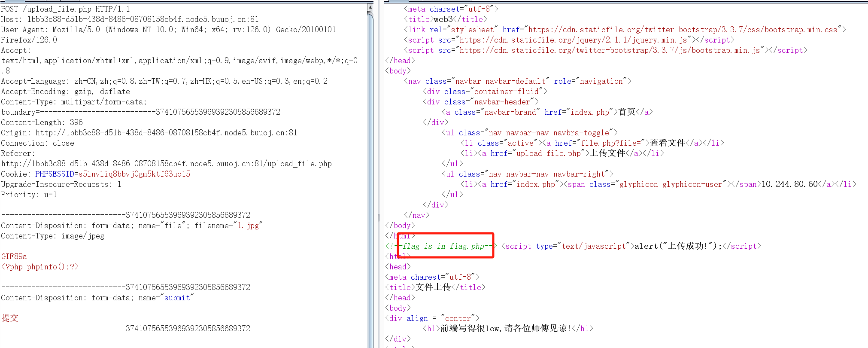Click the filename value '1.jpg'
This screenshot has height=348, width=868.
(248, 226)
